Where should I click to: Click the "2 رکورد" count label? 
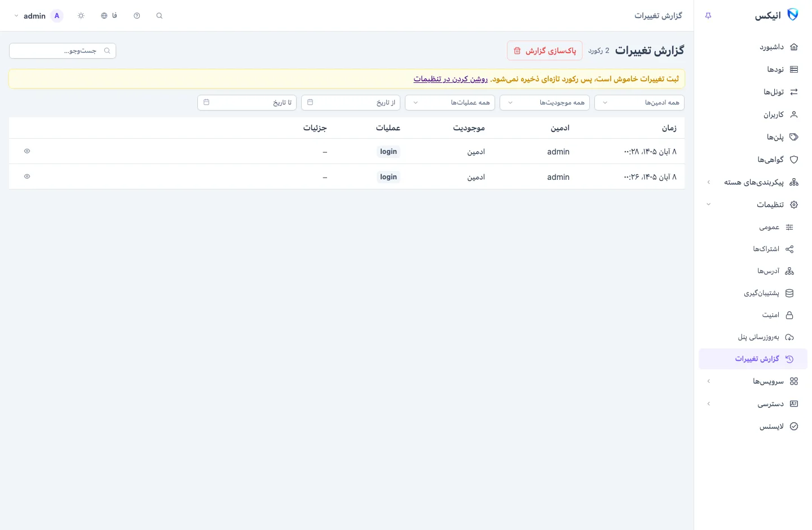click(599, 51)
